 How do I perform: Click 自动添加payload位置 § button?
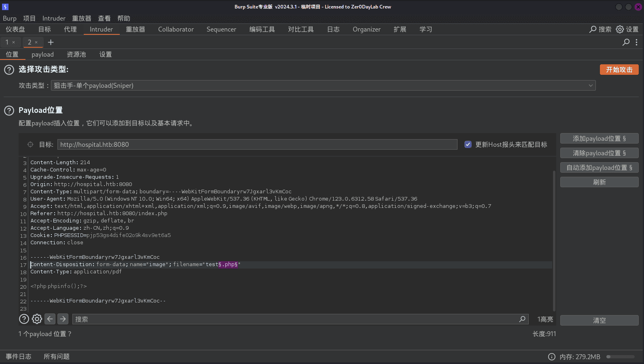[x=600, y=167]
